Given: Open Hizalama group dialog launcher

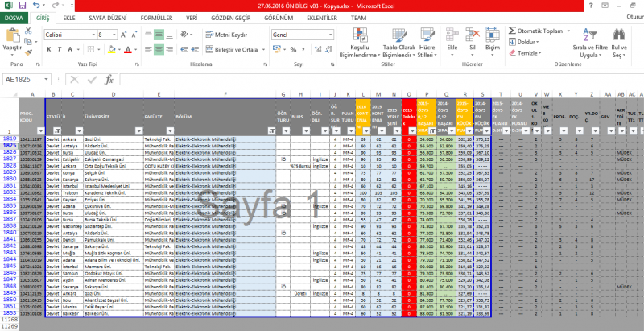Looking at the screenshot, I should click(266, 64).
